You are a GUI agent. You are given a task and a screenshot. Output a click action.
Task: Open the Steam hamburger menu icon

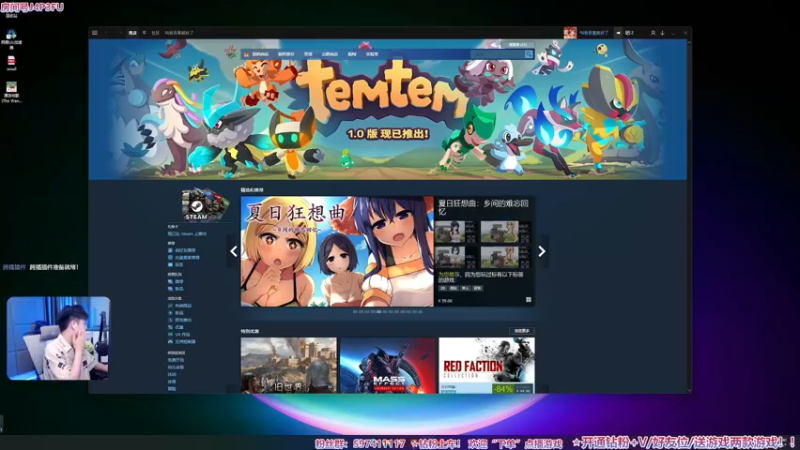tap(94, 33)
